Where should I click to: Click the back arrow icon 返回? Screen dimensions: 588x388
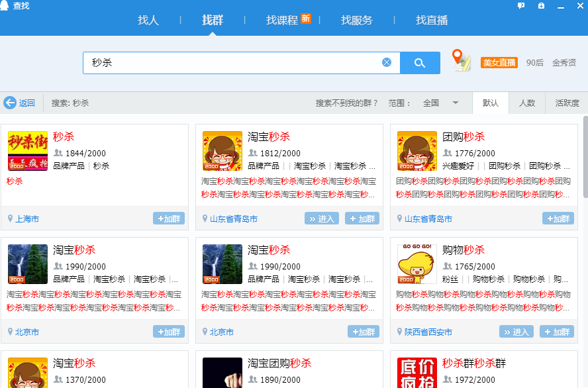10,103
